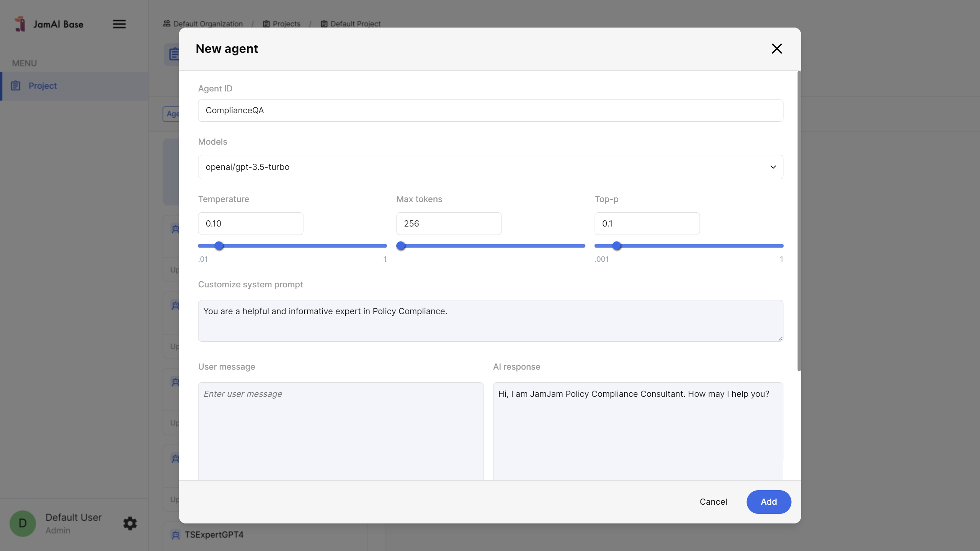Click the Models dropdown chevron arrow
Screen dimensions: 980x551
(773, 167)
